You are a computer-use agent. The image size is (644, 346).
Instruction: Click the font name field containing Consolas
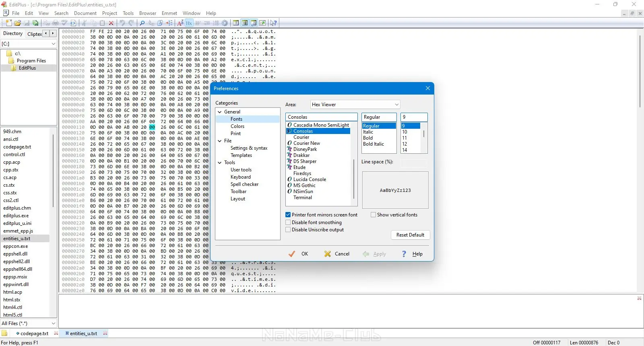point(321,117)
